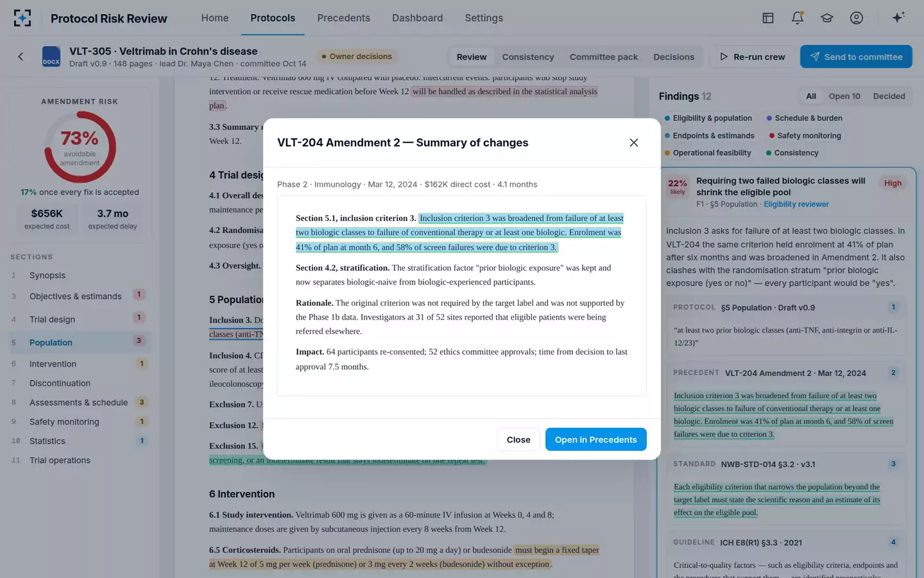The width and height of the screenshot is (924, 578).
Task: Click the Statistics findings count badge
Action: click(142, 441)
